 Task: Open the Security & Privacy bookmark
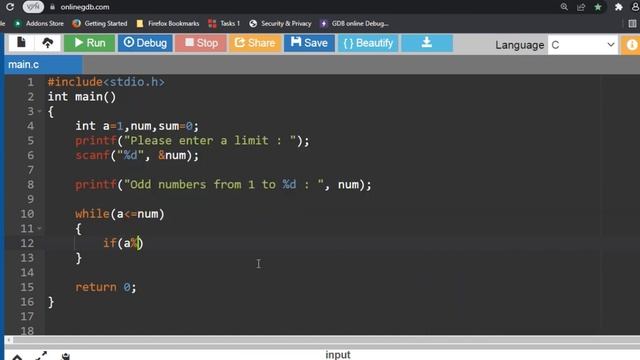[x=280, y=24]
